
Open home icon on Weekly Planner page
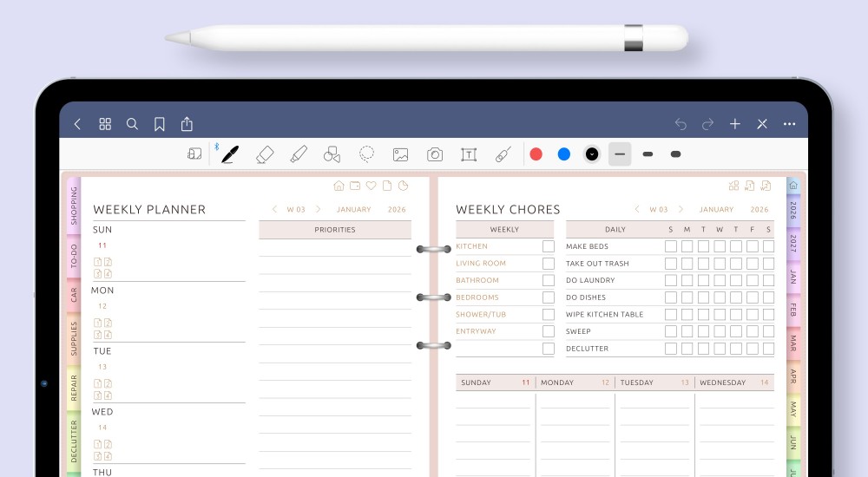pyautogui.click(x=339, y=186)
